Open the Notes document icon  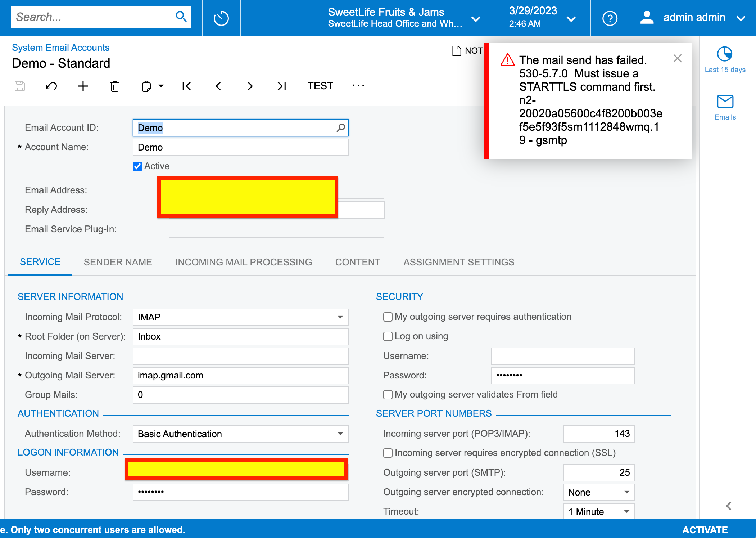[457, 51]
